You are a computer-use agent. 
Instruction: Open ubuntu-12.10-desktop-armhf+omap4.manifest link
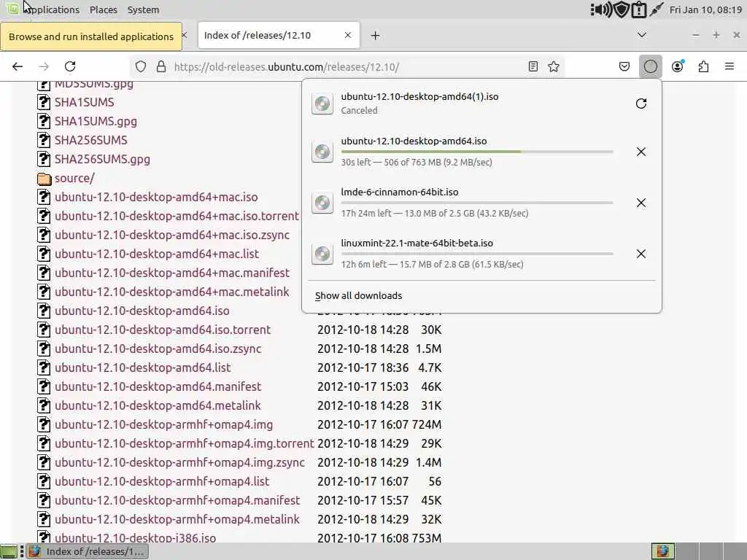(x=177, y=500)
